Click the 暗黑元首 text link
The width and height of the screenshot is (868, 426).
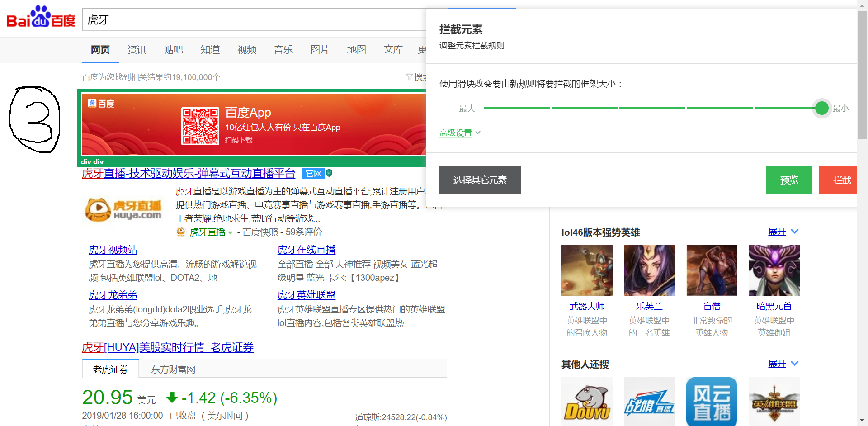(x=774, y=306)
